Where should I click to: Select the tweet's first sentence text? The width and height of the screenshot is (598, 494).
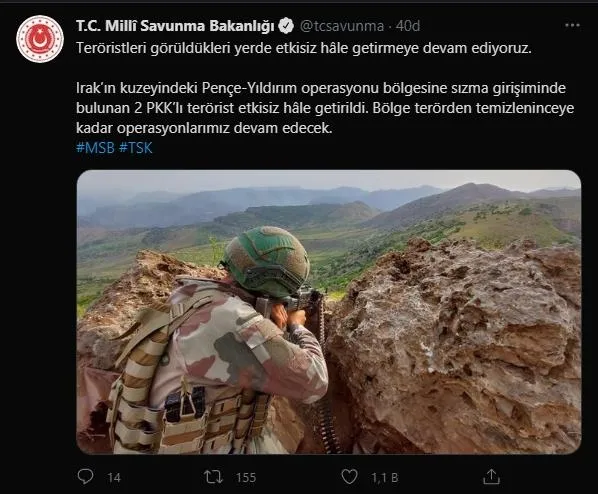click(304, 48)
